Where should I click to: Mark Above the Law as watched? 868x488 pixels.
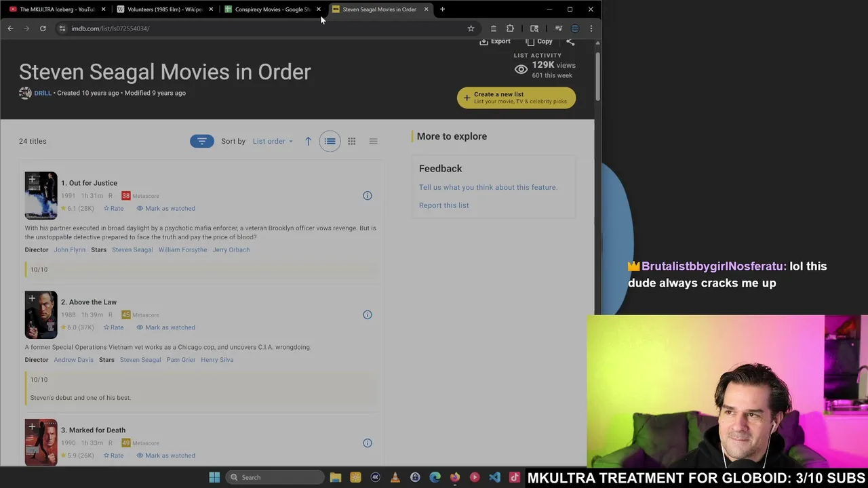pyautogui.click(x=165, y=327)
